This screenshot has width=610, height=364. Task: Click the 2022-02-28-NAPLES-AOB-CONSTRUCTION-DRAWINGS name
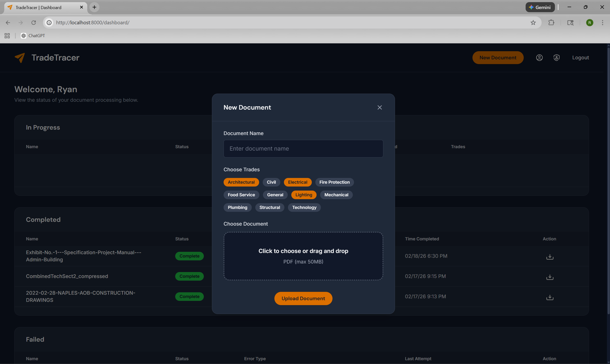pyautogui.click(x=81, y=297)
